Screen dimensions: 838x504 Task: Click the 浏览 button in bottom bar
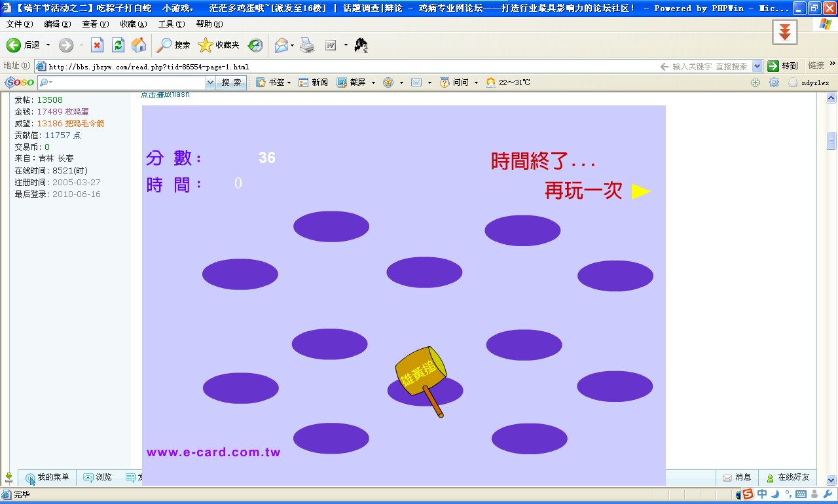click(x=97, y=478)
